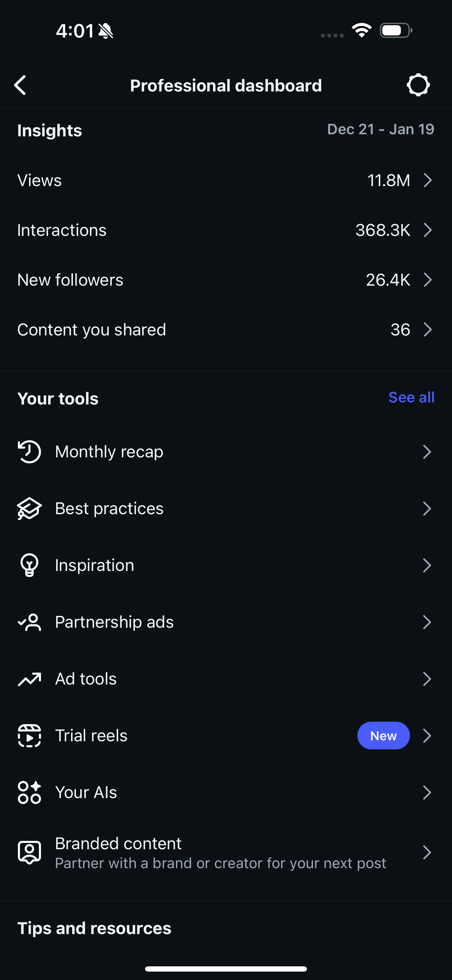Tap the home indicator bar
The width and height of the screenshot is (452, 980).
(x=226, y=969)
